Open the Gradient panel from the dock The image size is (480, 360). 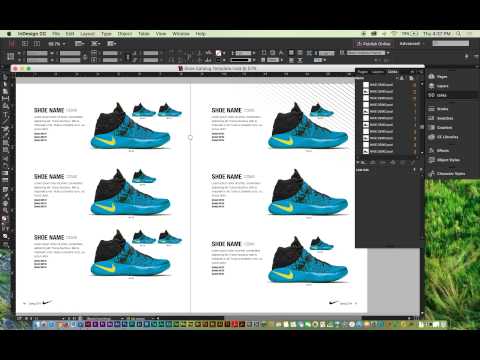point(440,128)
